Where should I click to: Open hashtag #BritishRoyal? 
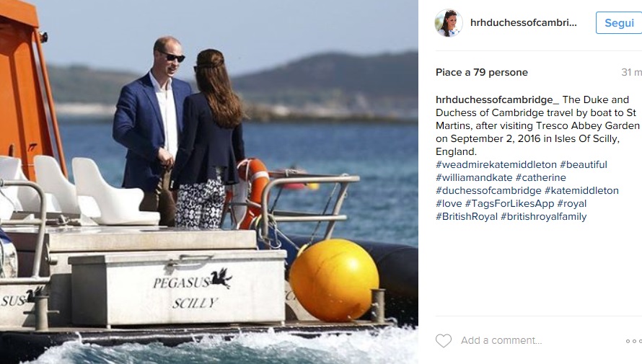(466, 217)
